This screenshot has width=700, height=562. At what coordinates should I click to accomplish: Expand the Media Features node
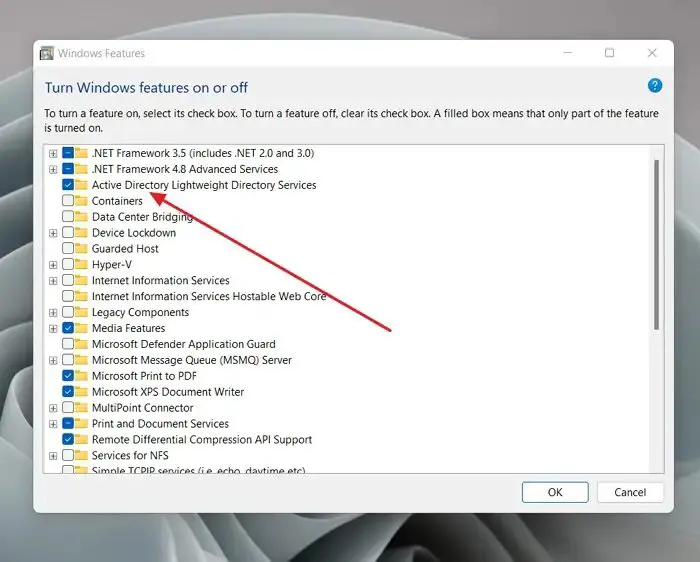click(53, 329)
